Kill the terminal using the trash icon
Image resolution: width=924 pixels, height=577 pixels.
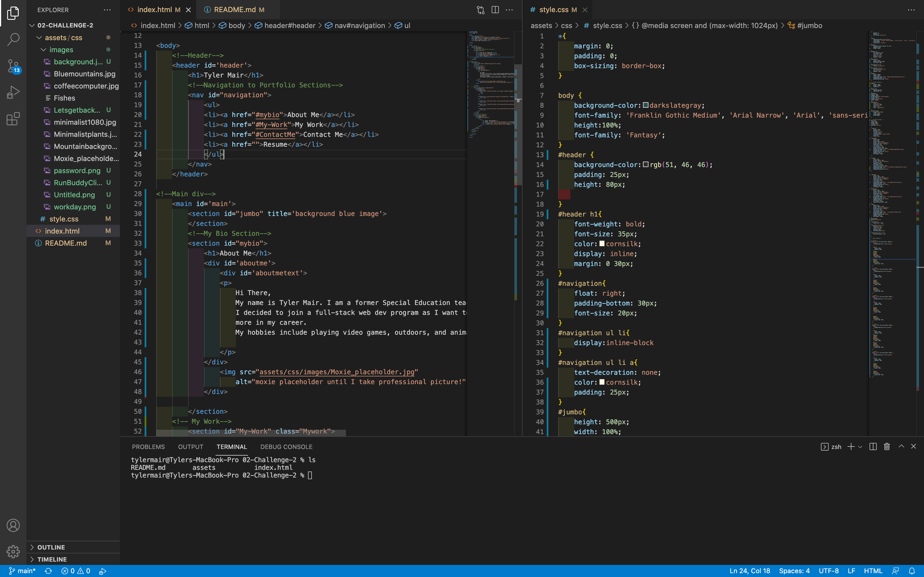[887, 446]
